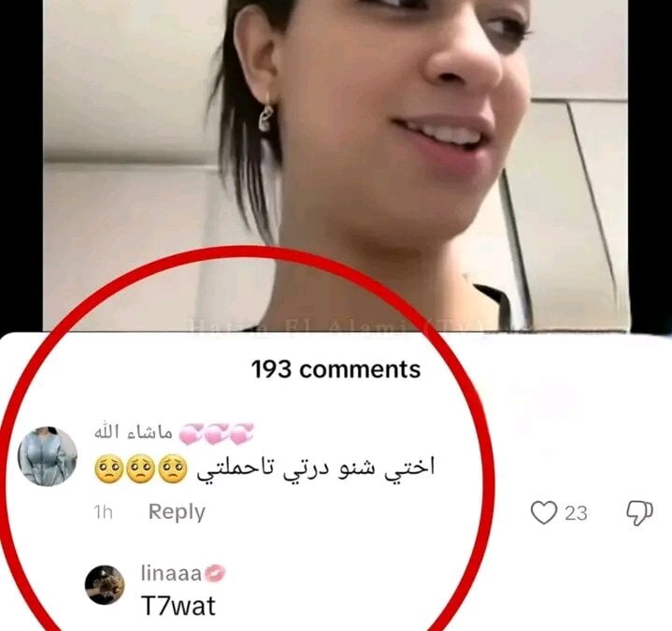Tap the pink hearts emoji beside ماشاء الله
The image size is (672, 631).
(x=217, y=433)
